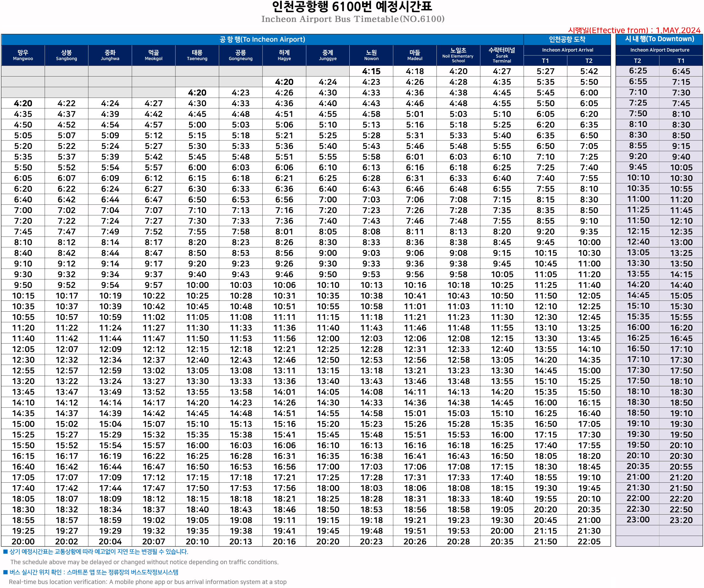Click 8:40 in the Mangwoo column

pyautogui.click(x=23, y=253)
